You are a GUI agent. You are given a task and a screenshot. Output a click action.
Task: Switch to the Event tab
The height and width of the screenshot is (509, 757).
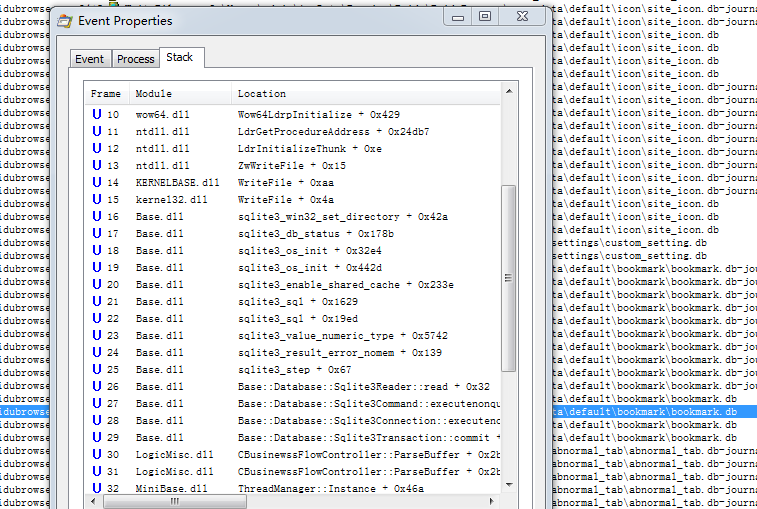[90, 59]
